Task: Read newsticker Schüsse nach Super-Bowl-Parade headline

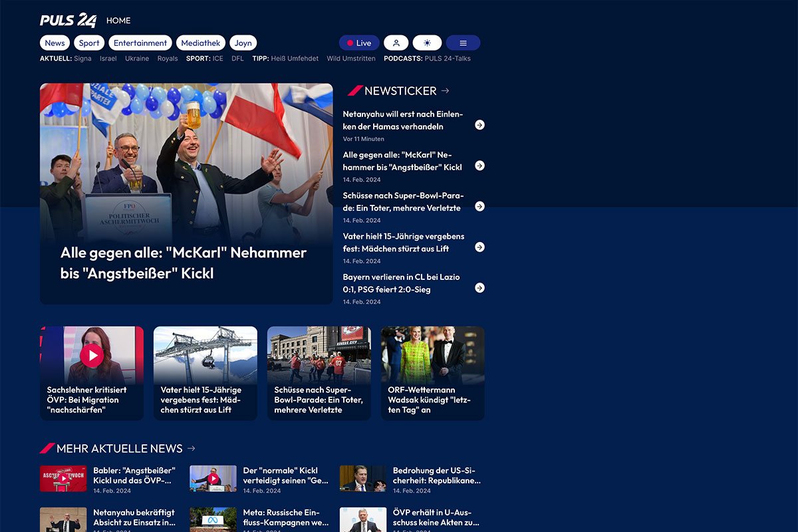Action: click(x=404, y=201)
